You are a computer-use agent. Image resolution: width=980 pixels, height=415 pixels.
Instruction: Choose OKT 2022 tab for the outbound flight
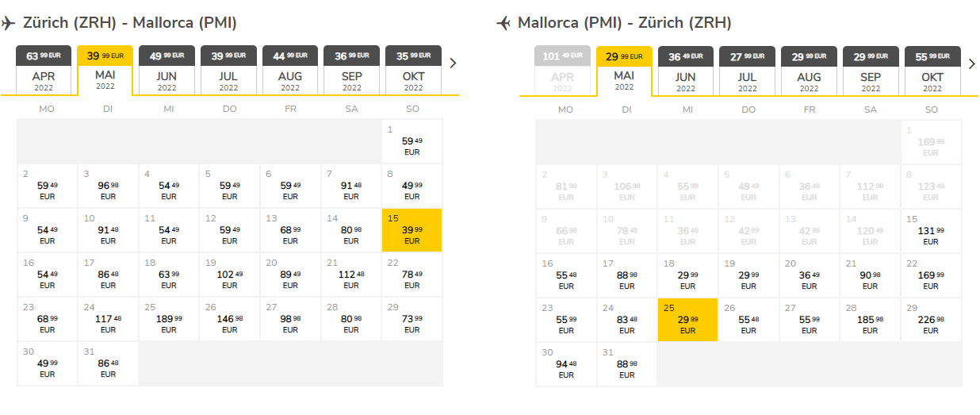pos(413,70)
